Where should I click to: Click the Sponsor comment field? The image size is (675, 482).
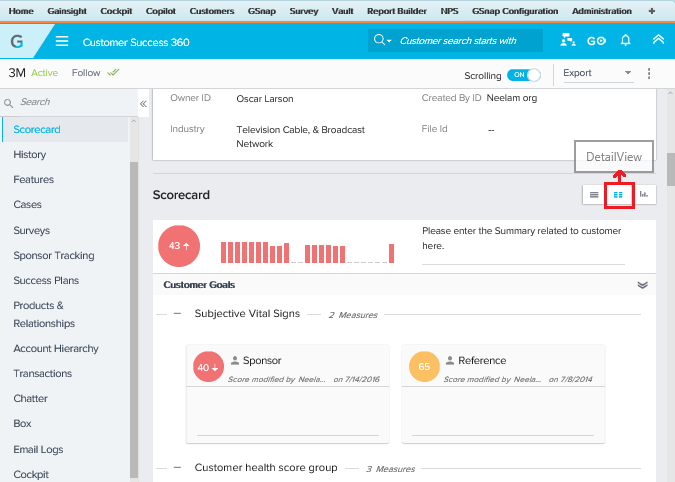coord(288,412)
